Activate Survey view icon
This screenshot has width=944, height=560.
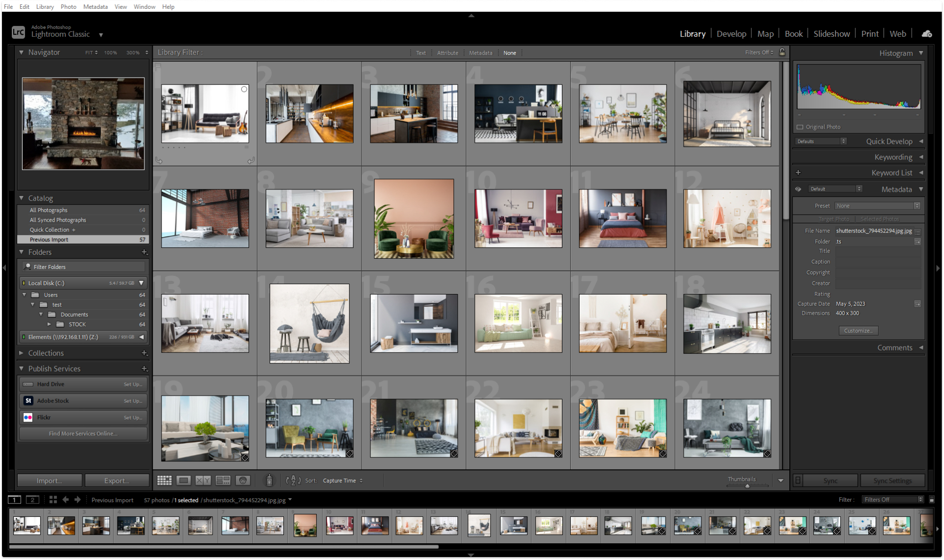[x=223, y=480]
